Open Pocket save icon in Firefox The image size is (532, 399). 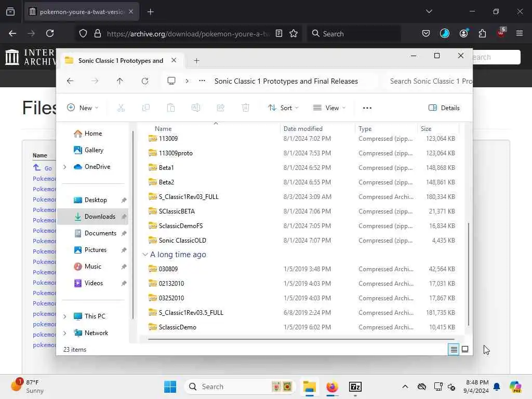point(426,33)
